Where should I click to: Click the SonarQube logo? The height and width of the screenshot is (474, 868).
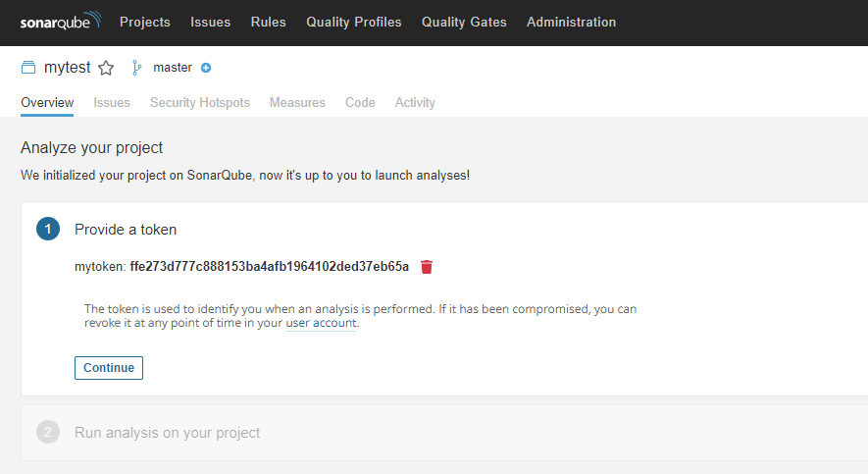(61, 21)
